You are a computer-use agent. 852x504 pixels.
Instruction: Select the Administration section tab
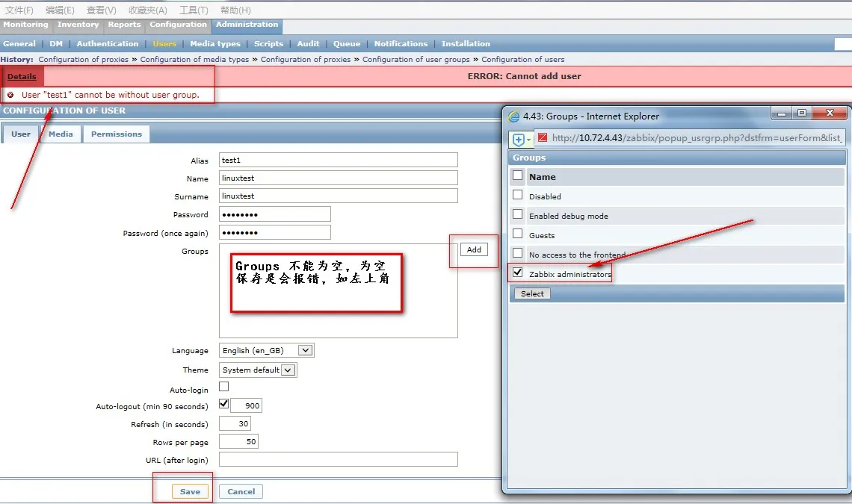click(247, 25)
